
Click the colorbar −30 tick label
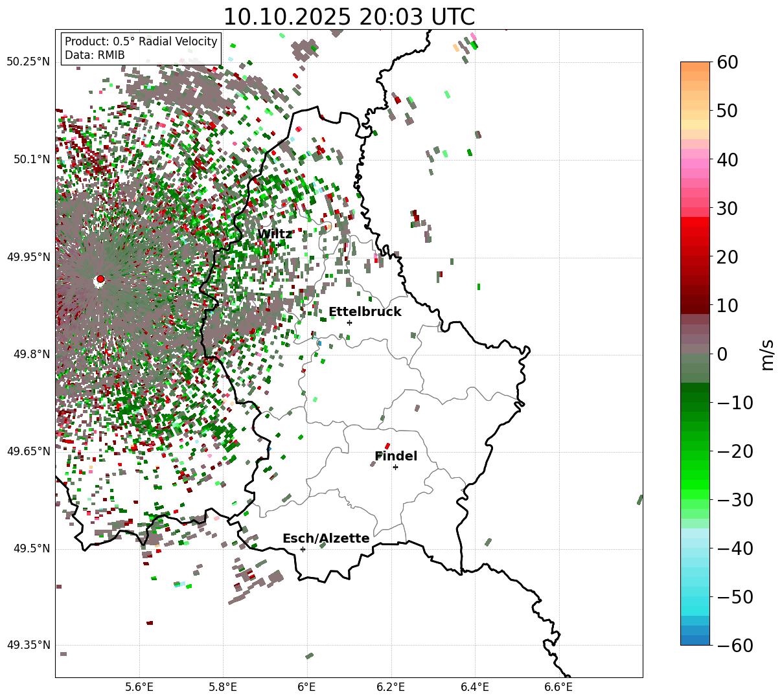(x=735, y=499)
